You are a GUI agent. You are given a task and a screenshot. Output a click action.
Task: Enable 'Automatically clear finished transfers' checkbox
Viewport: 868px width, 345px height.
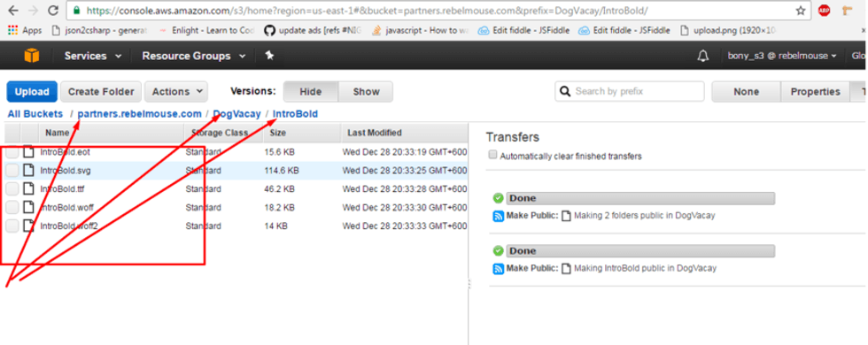[x=492, y=156]
